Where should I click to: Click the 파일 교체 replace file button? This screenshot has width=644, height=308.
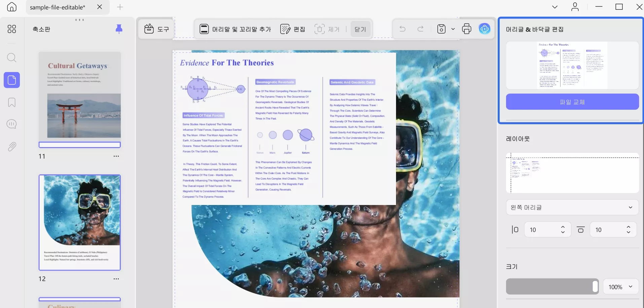pyautogui.click(x=572, y=102)
